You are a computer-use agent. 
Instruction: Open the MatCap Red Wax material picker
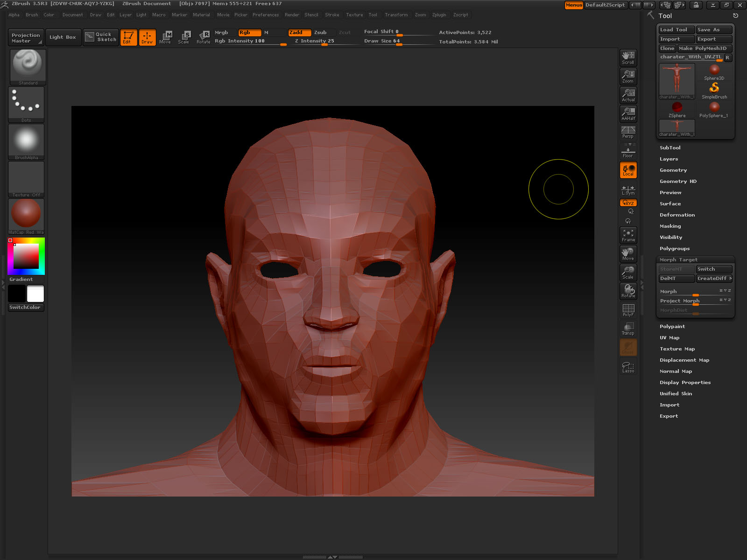click(26, 217)
